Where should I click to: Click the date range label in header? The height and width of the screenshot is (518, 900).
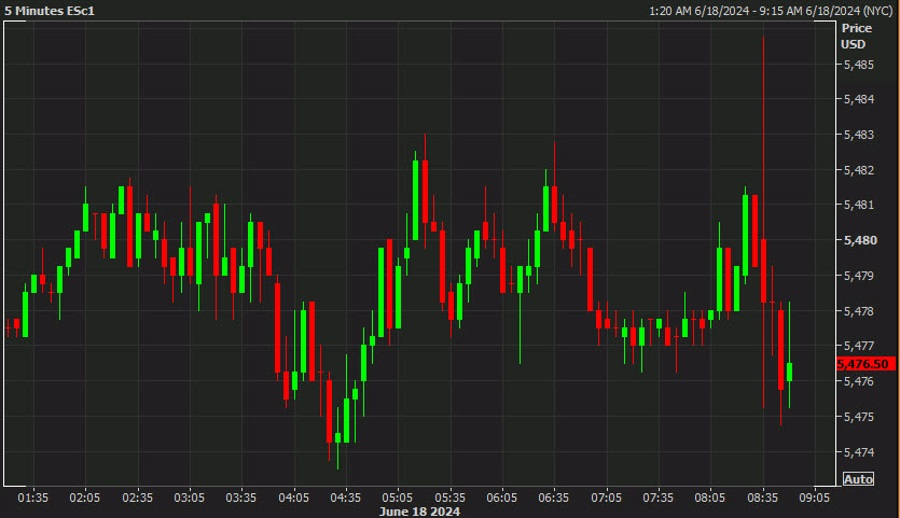tap(771, 11)
